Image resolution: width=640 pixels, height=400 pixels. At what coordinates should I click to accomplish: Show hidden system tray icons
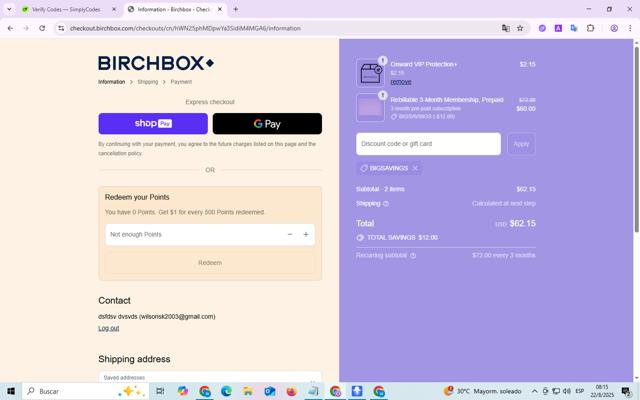534,391
